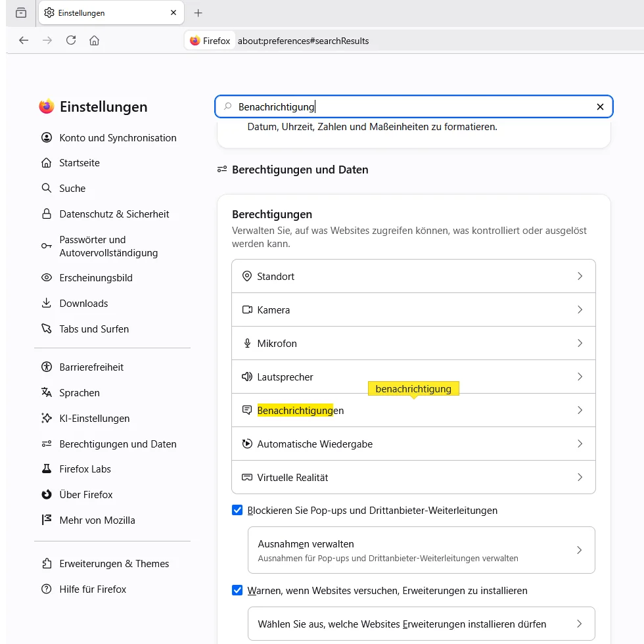Select Berechtigungen und Daten in sidebar
Screen dimensions: 644x644
(118, 444)
